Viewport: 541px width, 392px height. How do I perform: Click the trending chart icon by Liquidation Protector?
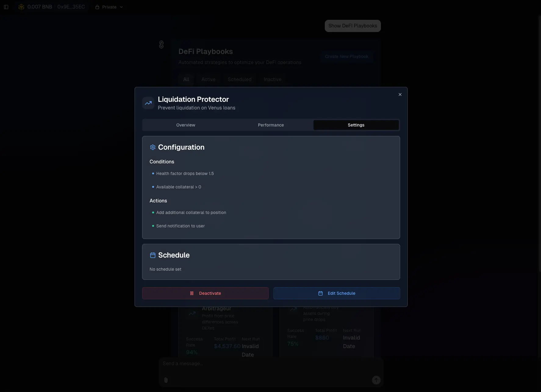point(148,103)
